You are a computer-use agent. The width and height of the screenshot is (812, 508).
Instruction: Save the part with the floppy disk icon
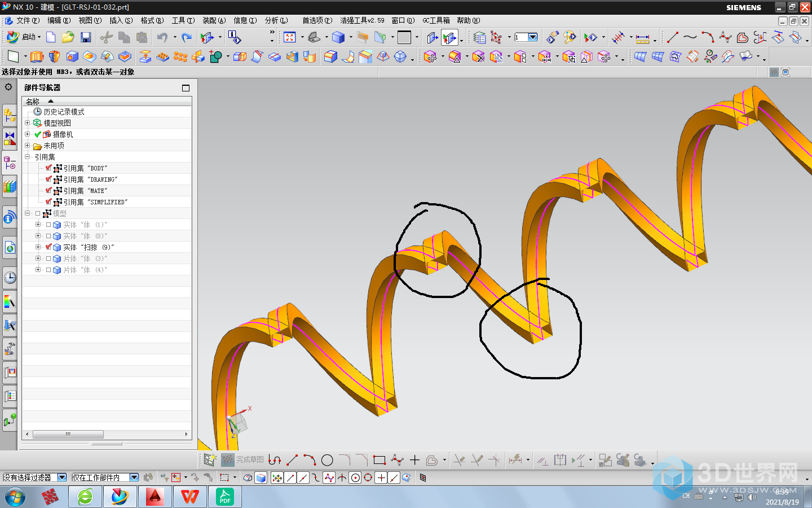pyautogui.click(x=86, y=37)
